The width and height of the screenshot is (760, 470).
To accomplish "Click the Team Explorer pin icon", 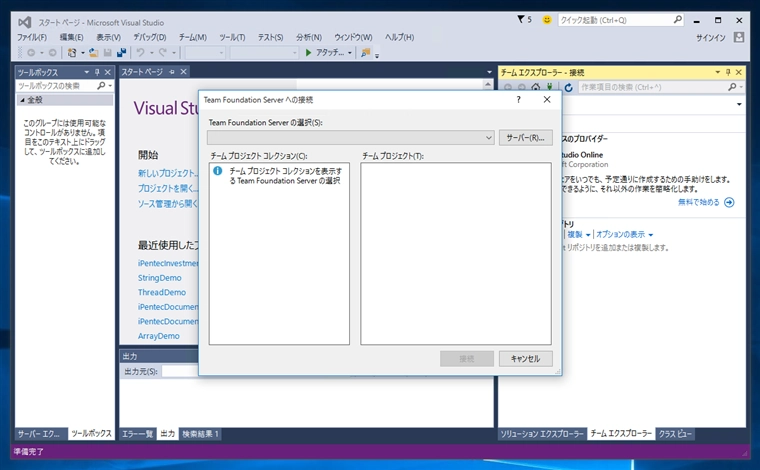I will click(728, 72).
